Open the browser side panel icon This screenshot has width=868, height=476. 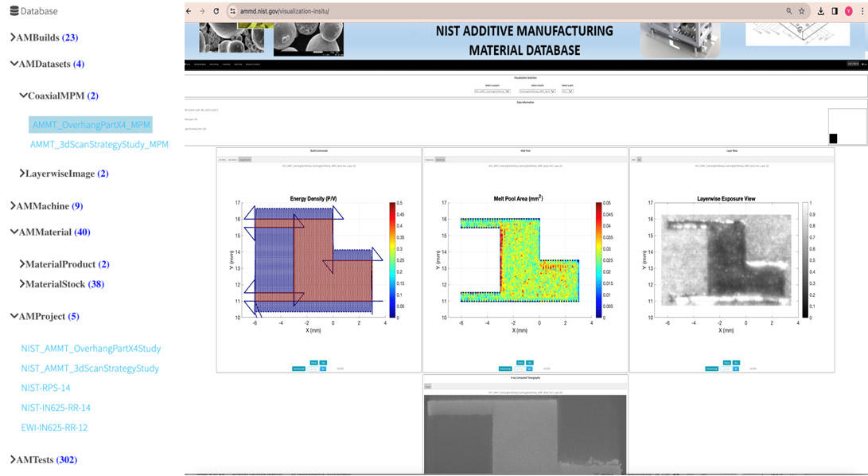[835, 11]
